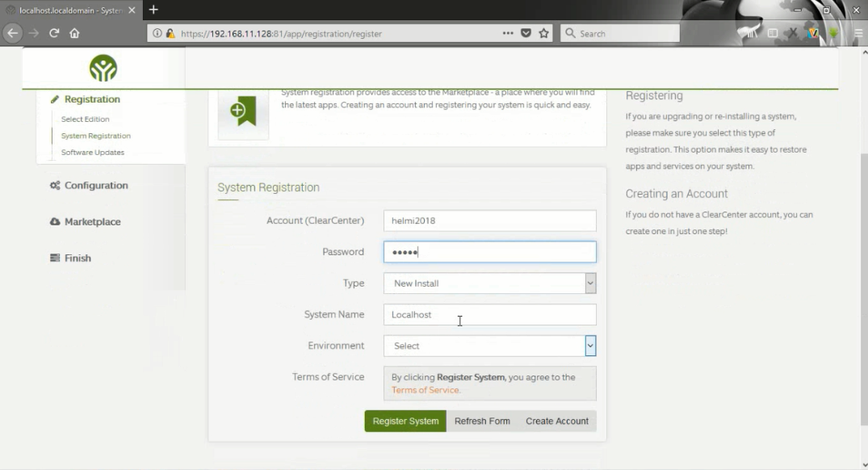Show site information icon in address bar
This screenshot has width=868, height=470.
157,33
